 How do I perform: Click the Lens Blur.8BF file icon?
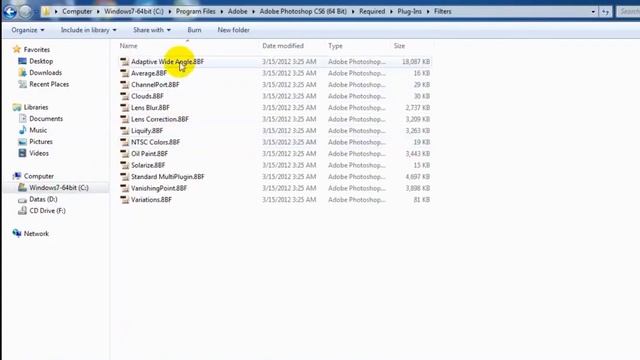tap(124, 108)
